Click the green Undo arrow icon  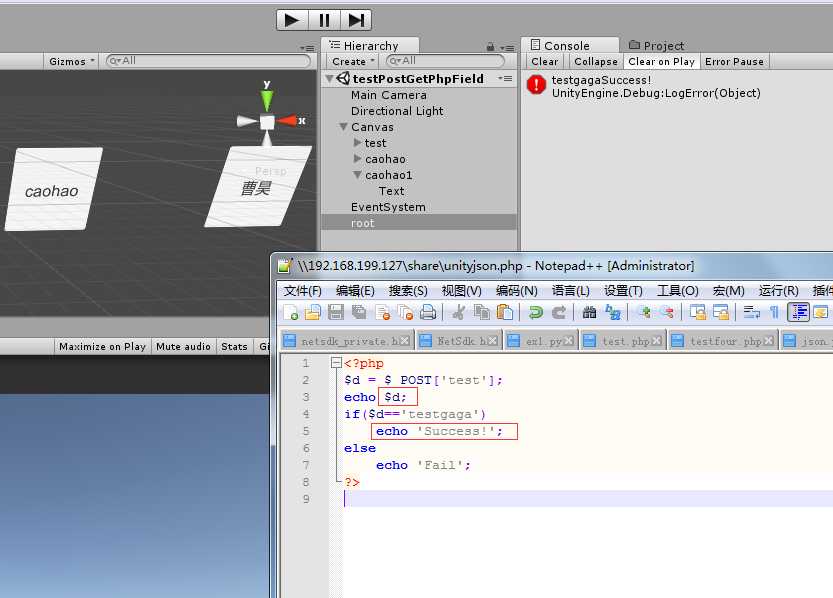pos(536,312)
